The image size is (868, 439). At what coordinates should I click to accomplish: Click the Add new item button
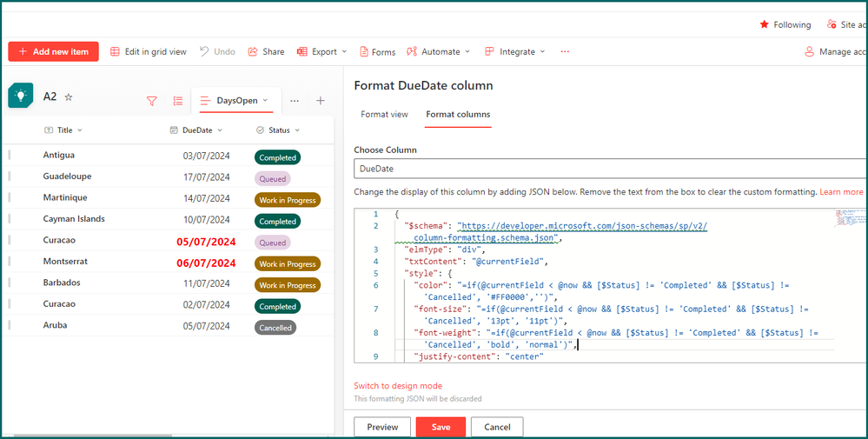coord(53,51)
